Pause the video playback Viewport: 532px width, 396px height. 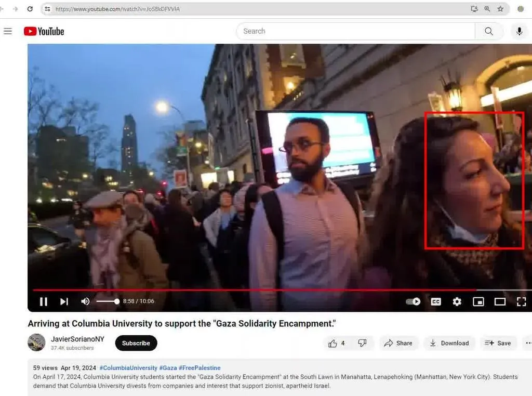point(44,301)
